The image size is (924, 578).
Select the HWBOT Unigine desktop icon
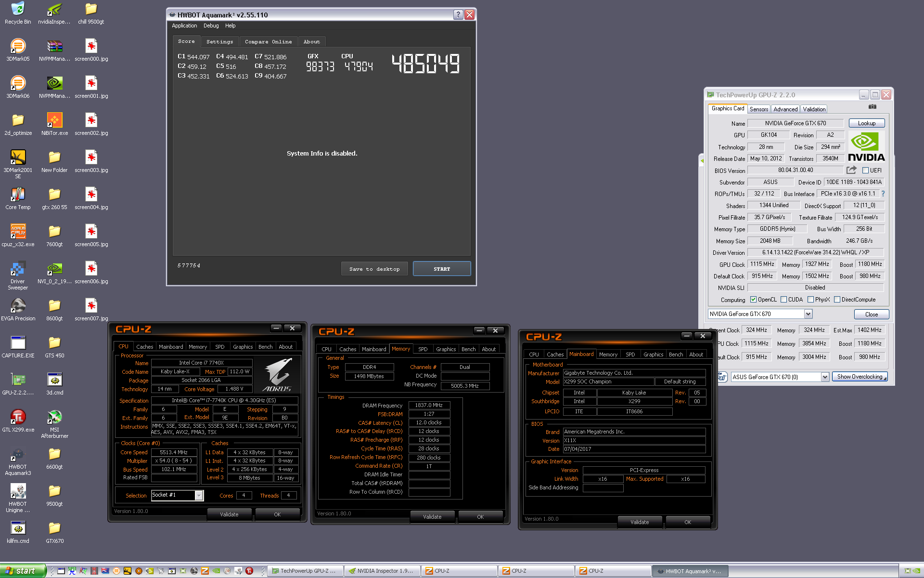(x=18, y=498)
